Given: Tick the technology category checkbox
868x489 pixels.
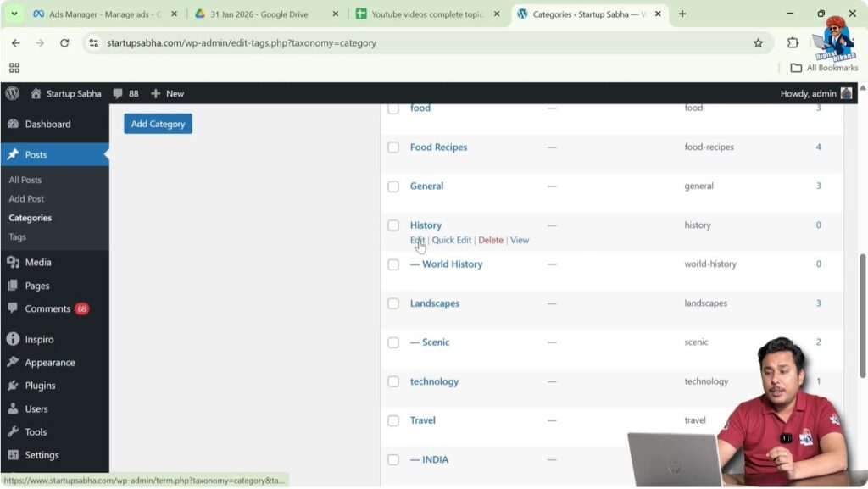Looking at the screenshot, I should [393, 381].
